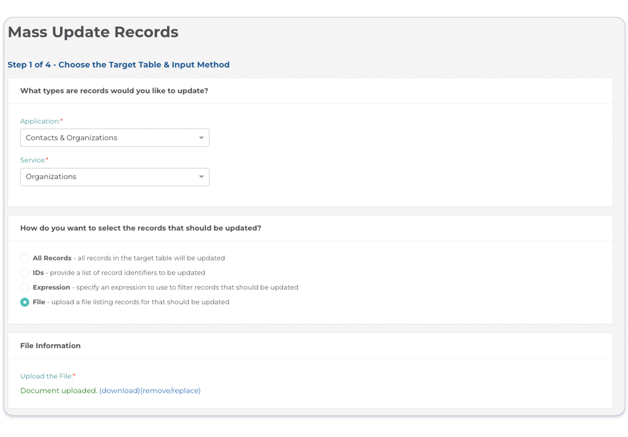Choose the IDs radio option

tap(25, 273)
